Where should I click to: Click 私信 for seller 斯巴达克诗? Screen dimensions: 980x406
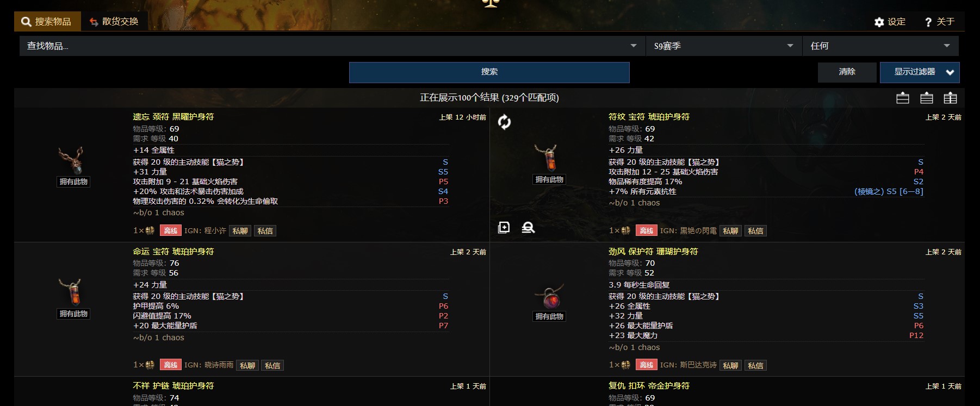(755, 366)
